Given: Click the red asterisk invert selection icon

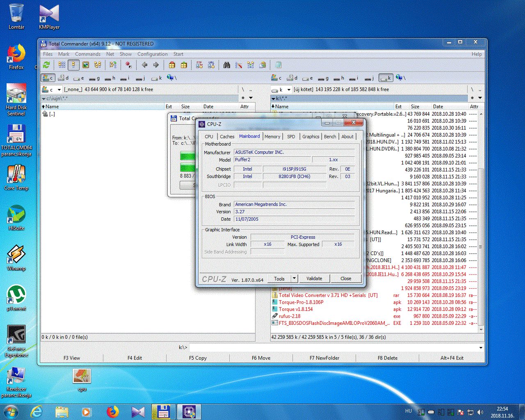Looking at the screenshot, I should point(129,65).
